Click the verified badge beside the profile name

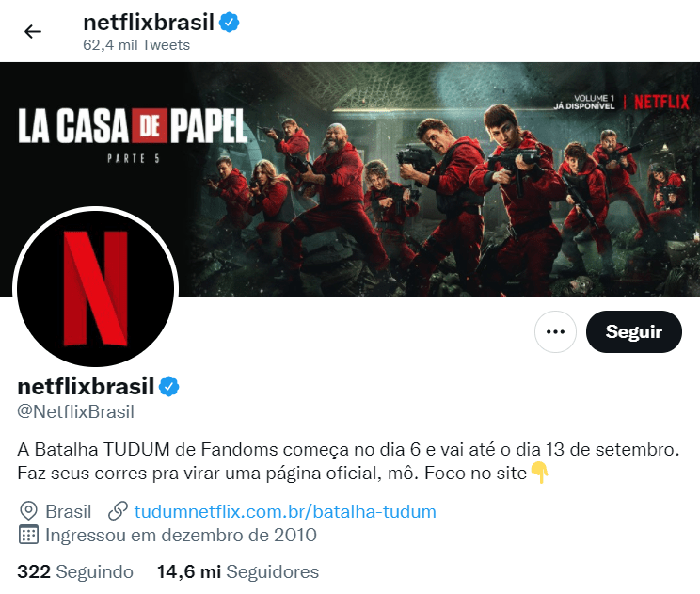[x=169, y=387]
